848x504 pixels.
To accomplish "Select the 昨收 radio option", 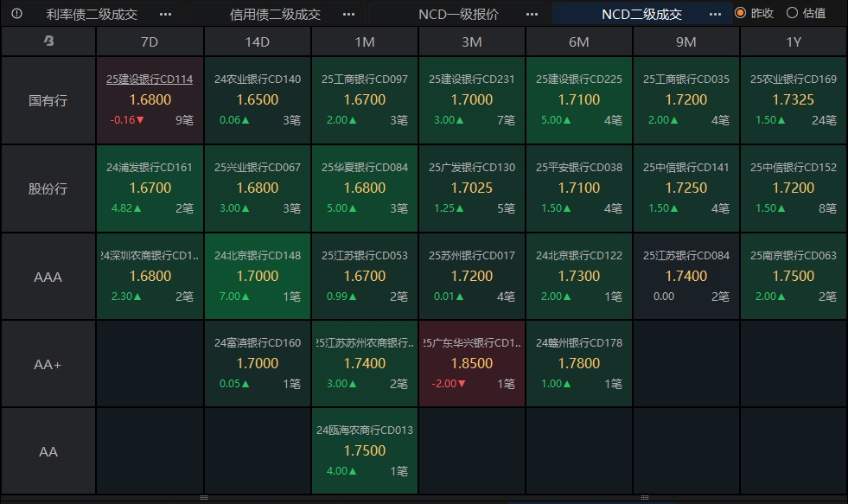I will (x=755, y=13).
